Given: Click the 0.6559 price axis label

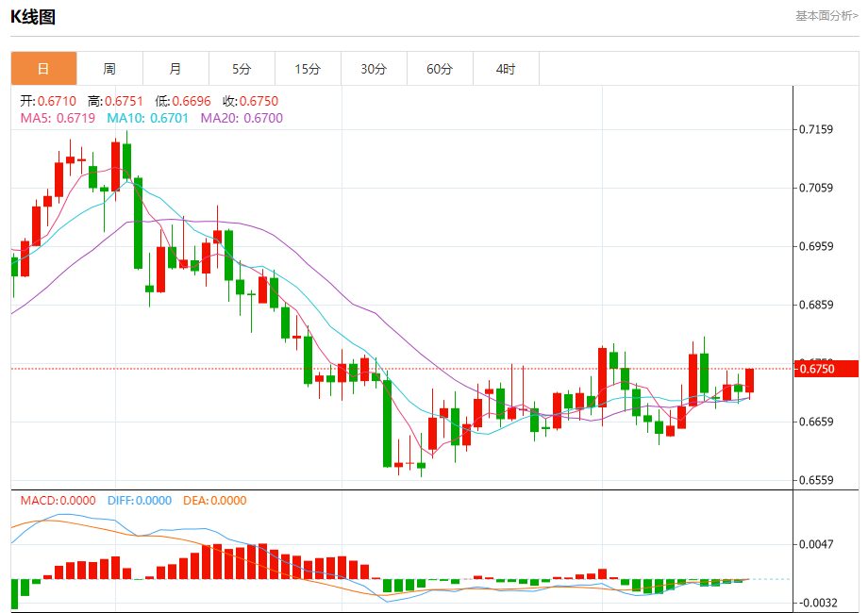Looking at the screenshot, I should (816, 480).
